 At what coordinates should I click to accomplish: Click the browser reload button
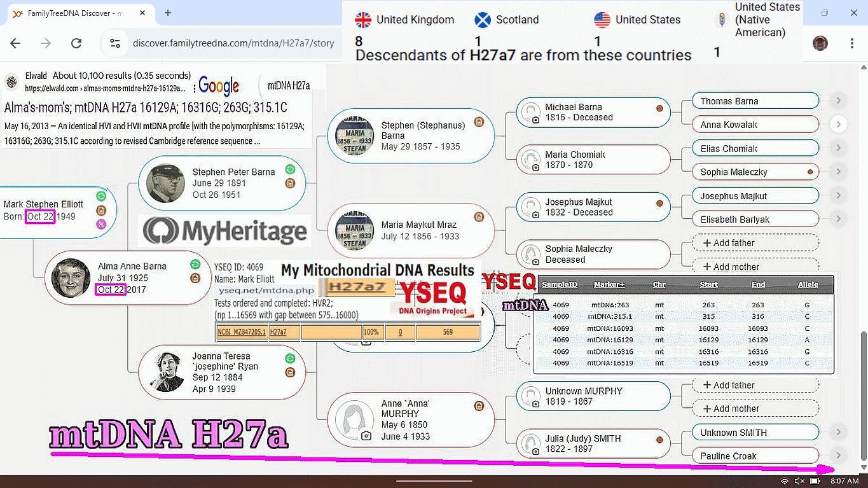tap(76, 43)
